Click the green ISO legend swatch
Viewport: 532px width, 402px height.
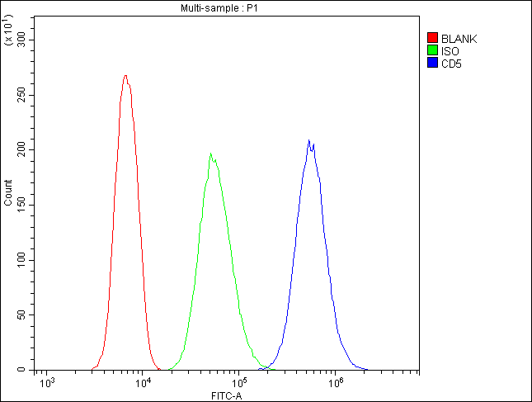point(432,50)
